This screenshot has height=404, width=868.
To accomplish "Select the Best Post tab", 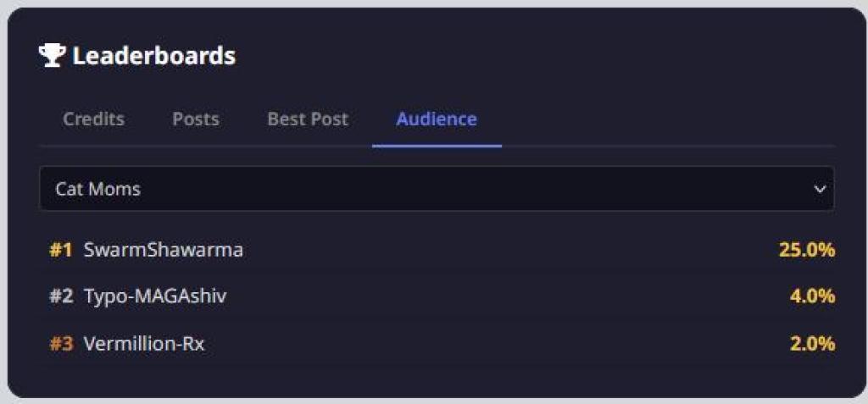I will point(308,119).
